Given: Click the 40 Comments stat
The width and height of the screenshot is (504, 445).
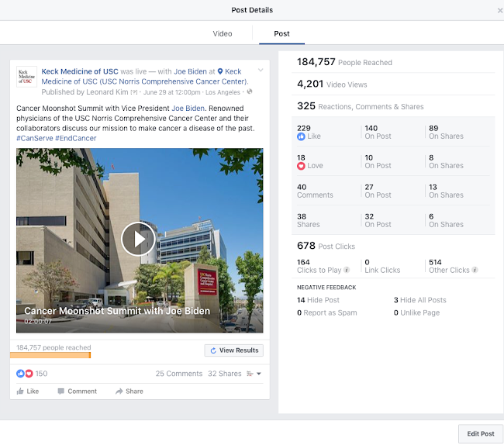Looking at the screenshot, I should 315,191.
